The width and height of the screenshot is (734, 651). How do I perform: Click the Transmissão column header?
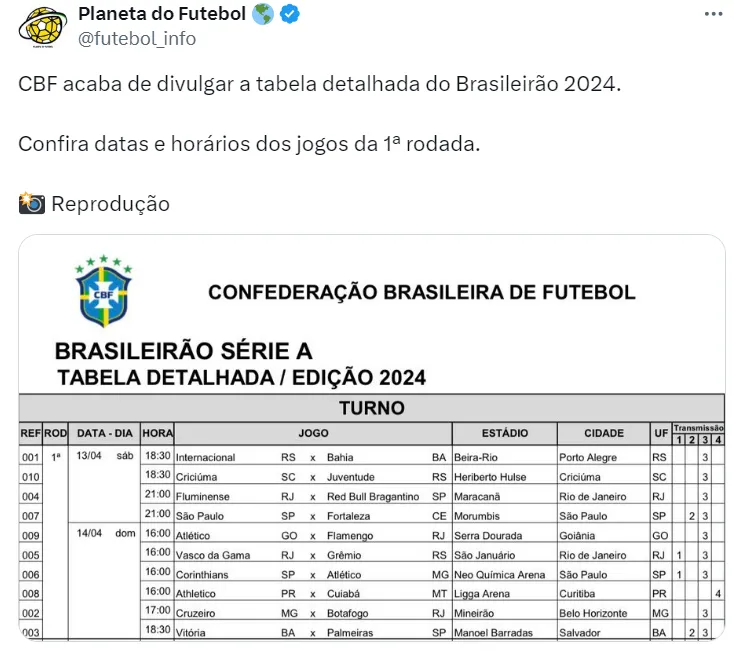(x=698, y=427)
